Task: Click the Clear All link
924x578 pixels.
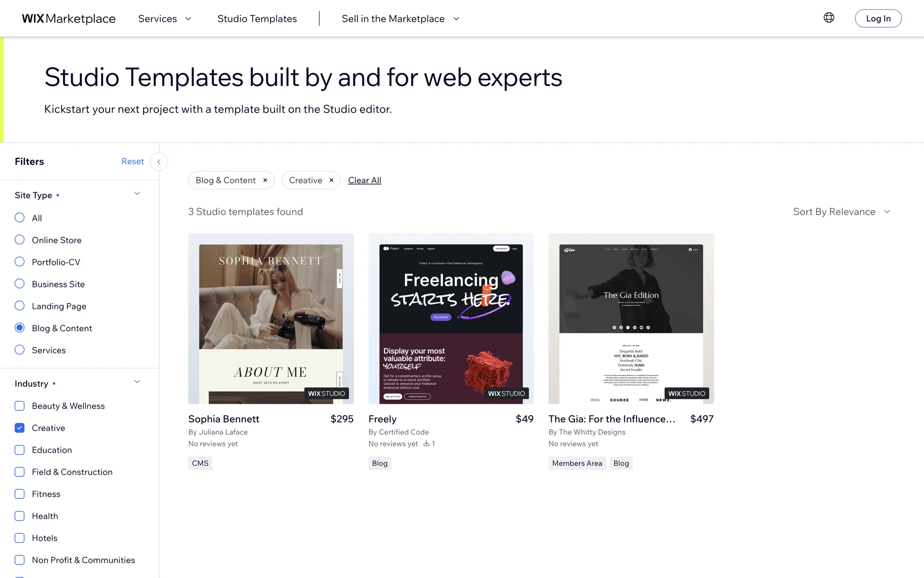Action: [x=364, y=180]
